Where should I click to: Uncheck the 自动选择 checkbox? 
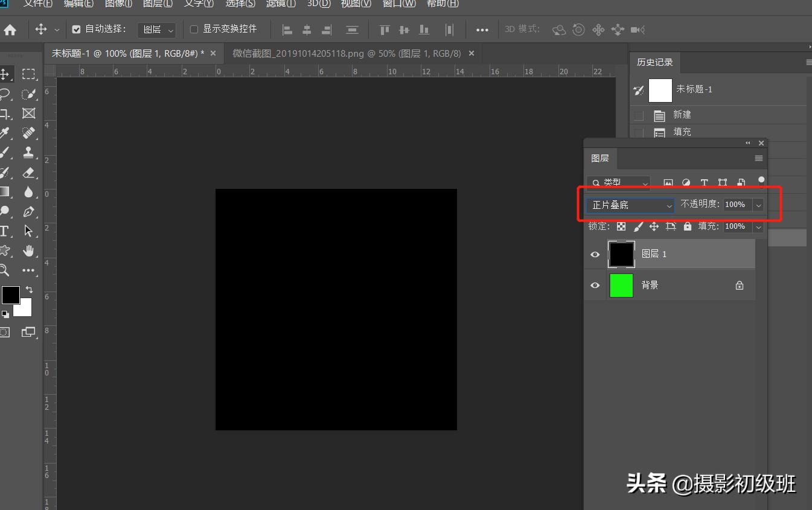(76, 29)
